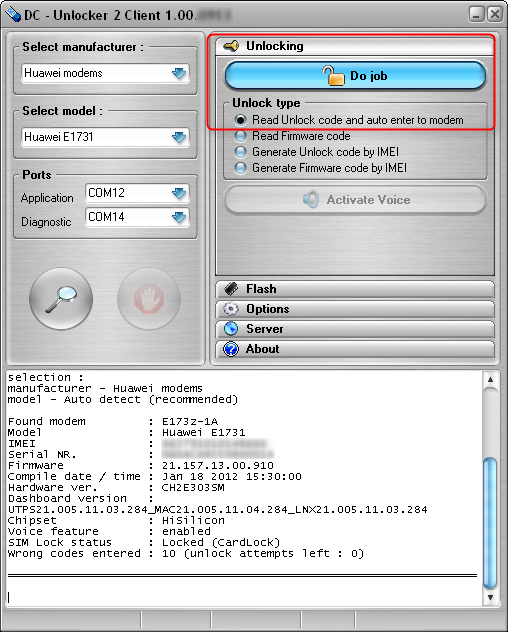Image resolution: width=508 pixels, height=632 pixels.
Task: Click the red hand stop button
Action: point(149,299)
